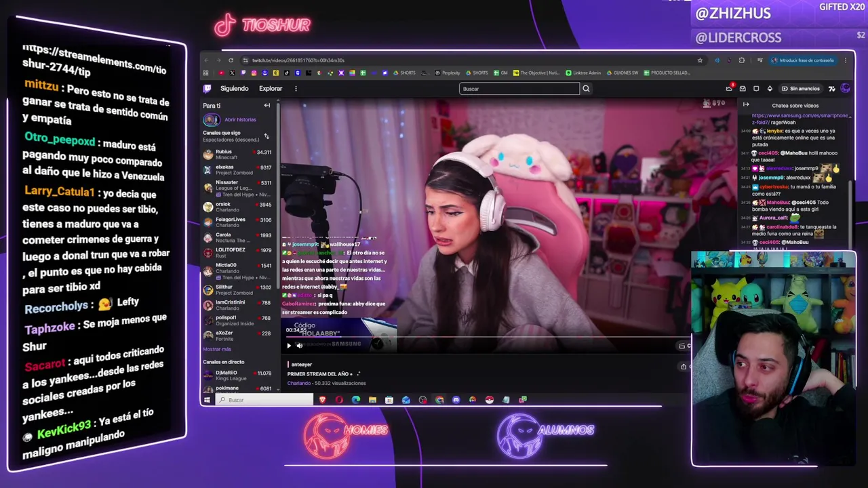868x488 pixels.
Task: Open the Linktree Admin bookmark
Action: [583, 73]
